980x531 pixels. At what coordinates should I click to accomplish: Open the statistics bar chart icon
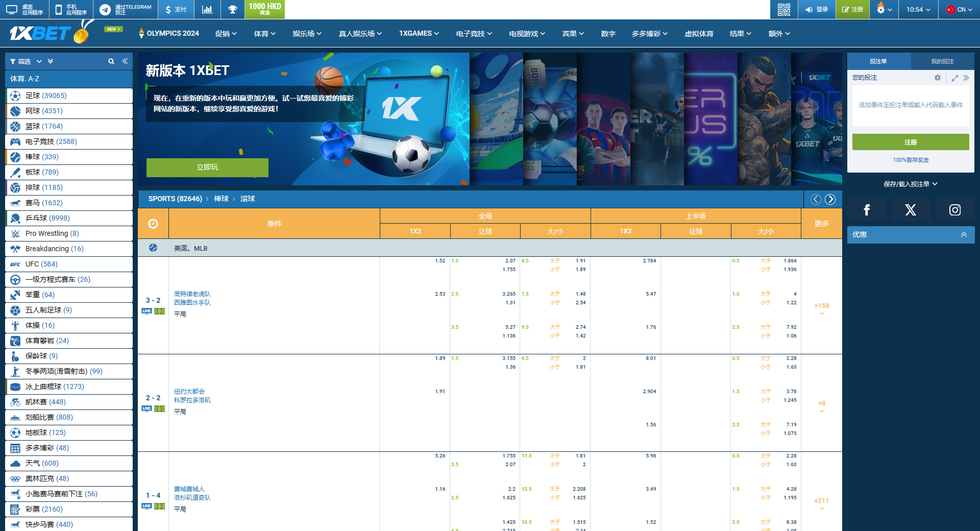[x=207, y=9]
